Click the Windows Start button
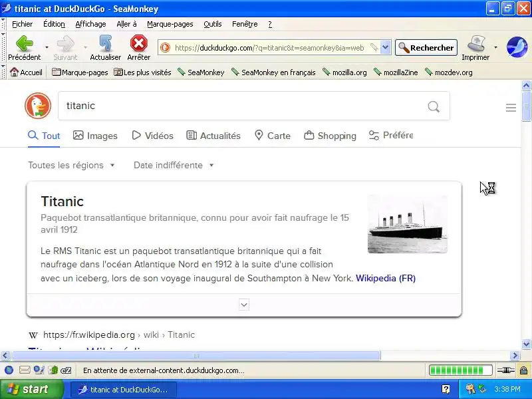The height and width of the screenshot is (399, 532). point(32,389)
